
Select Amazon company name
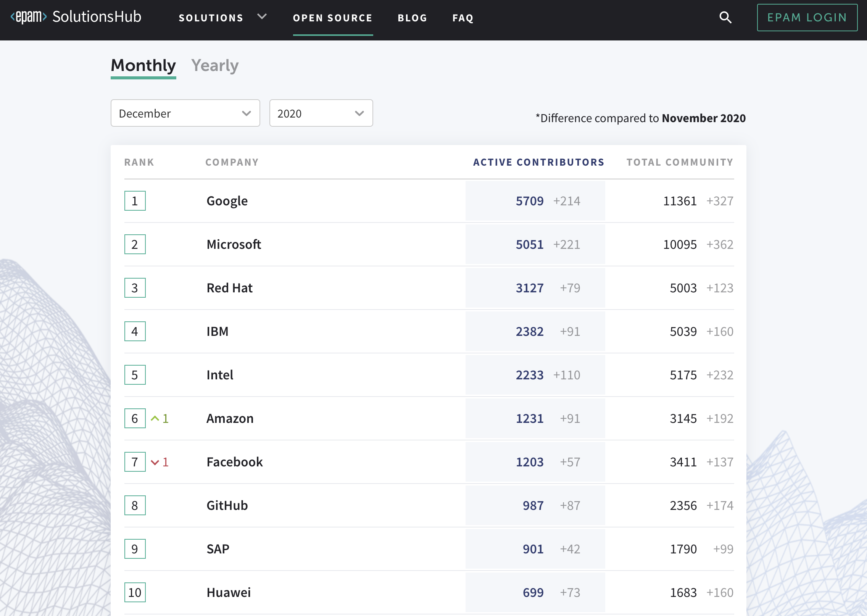click(x=230, y=418)
